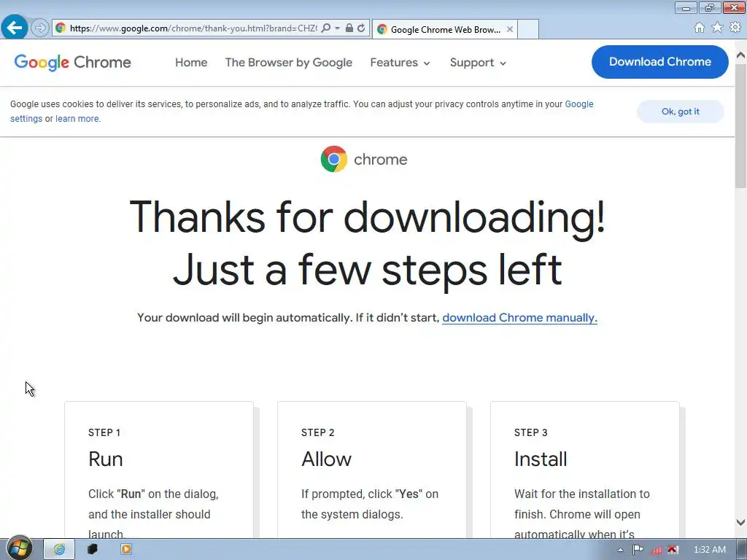Expand the Features dropdown menu

pyautogui.click(x=400, y=63)
